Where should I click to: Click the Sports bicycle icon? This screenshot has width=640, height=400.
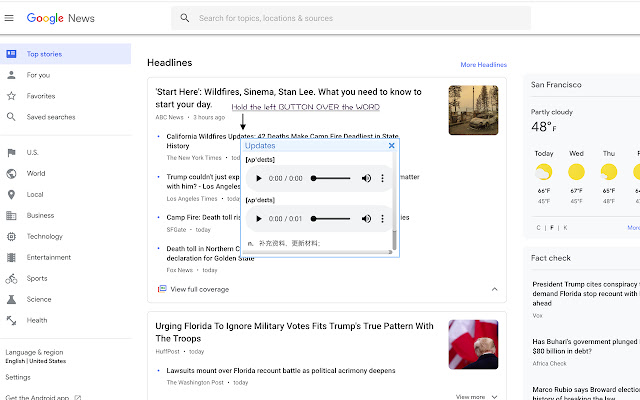point(11,278)
